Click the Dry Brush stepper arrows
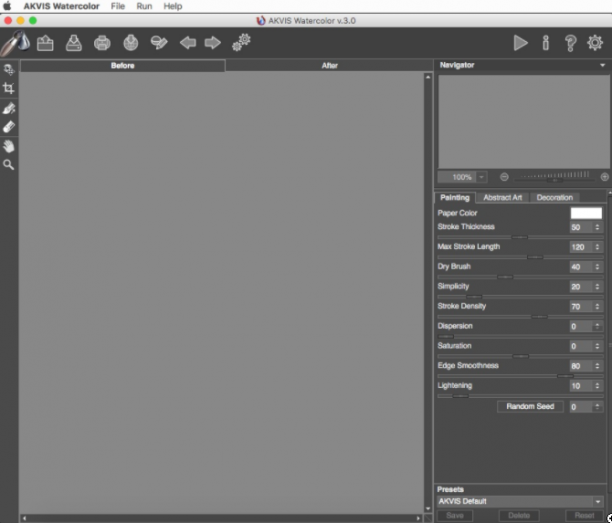 tap(597, 267)
